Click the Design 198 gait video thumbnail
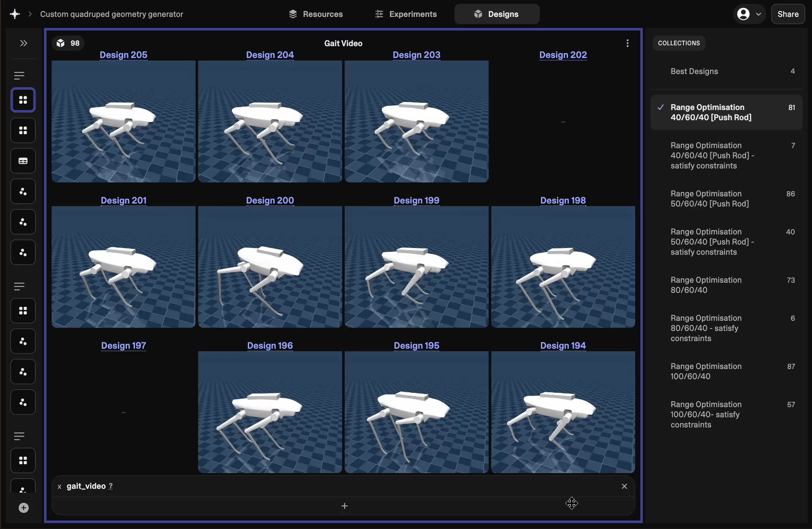 [563, 267]
